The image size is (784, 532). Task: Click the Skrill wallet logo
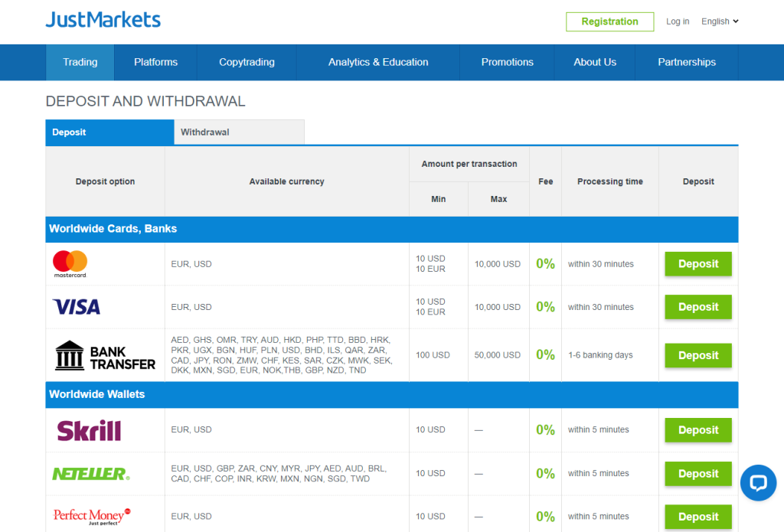(89, 430)
